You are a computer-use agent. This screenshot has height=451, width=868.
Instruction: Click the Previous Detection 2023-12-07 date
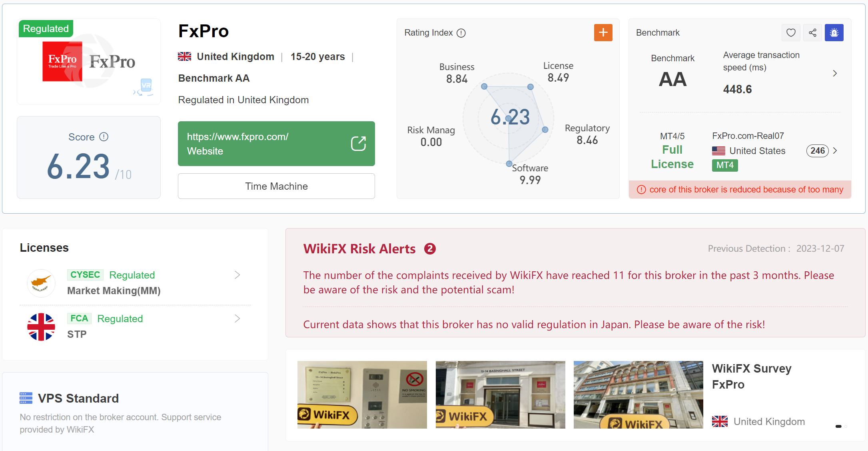coord(776,249)
